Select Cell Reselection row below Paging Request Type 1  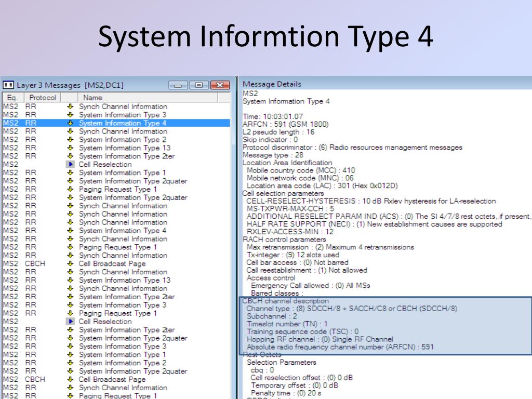(116, 321)
